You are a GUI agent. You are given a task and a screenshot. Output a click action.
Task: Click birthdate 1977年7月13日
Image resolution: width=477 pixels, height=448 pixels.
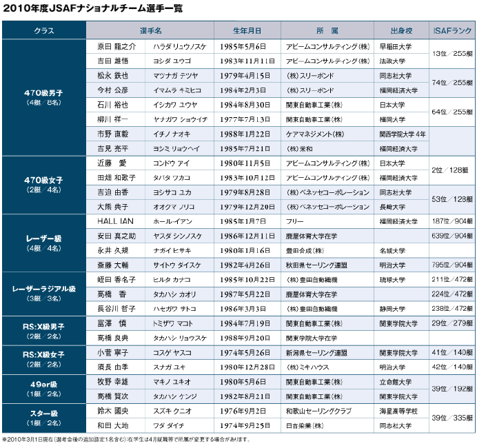245,119
